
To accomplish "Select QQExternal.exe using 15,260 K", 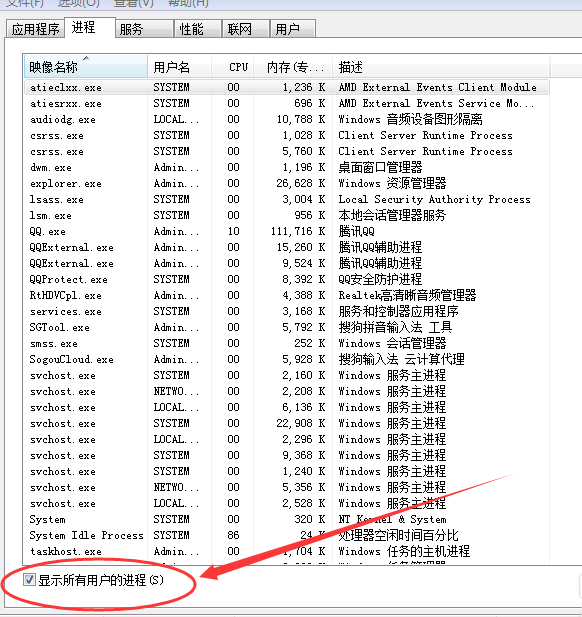I will [287, 247].
